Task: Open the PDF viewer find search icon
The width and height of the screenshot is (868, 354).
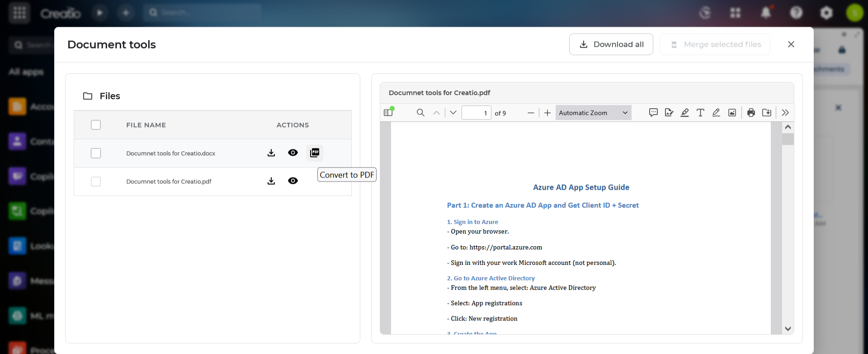Action: click(x=420, y=113)
